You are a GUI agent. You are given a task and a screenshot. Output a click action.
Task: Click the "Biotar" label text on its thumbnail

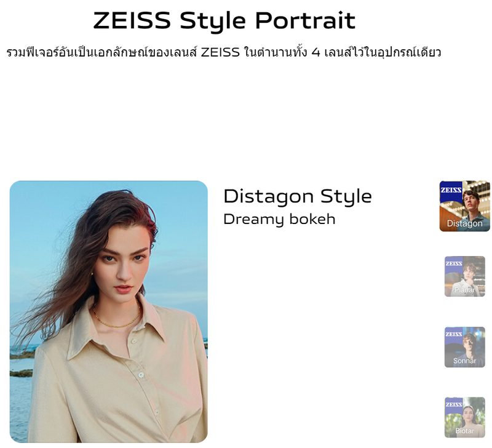click(465, 431)
